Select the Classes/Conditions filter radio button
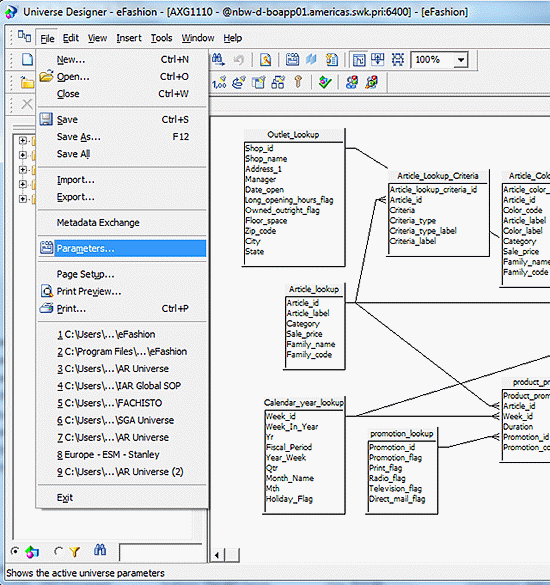 click(x=58, y=551)
